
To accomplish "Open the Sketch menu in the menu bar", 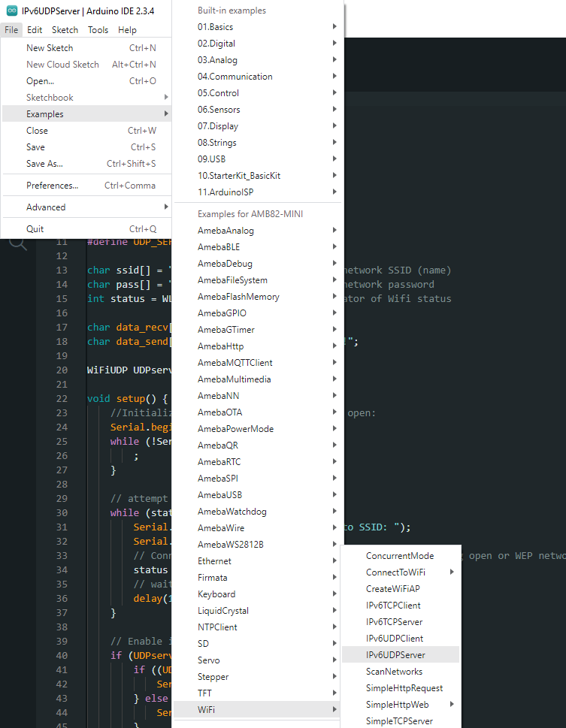I will click(x=65, y=30).
